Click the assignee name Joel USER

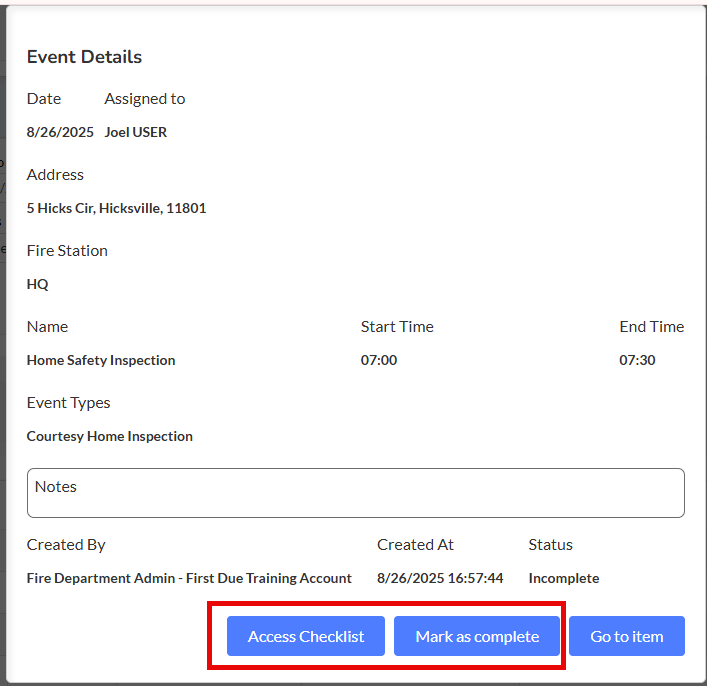point(135,132)
